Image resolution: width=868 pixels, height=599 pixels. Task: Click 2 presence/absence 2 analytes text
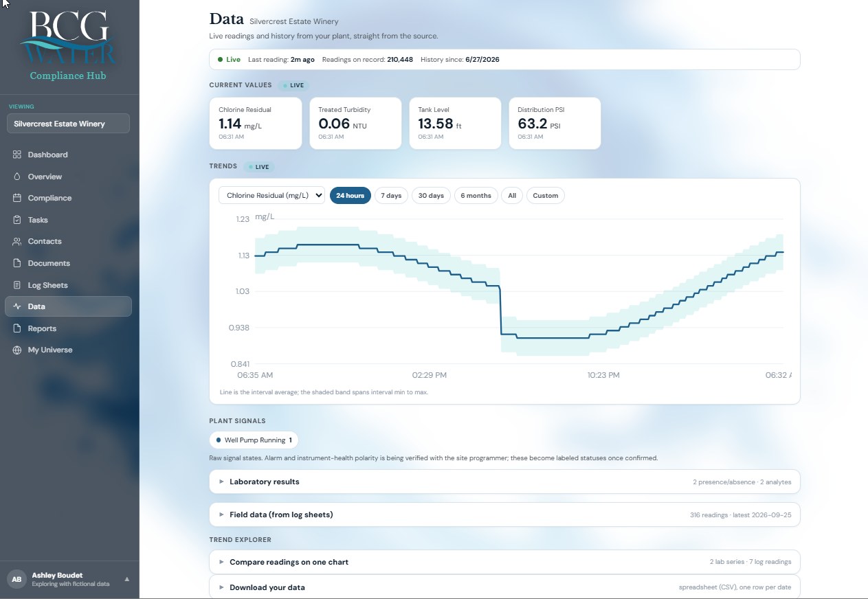(x=742, y=482)
